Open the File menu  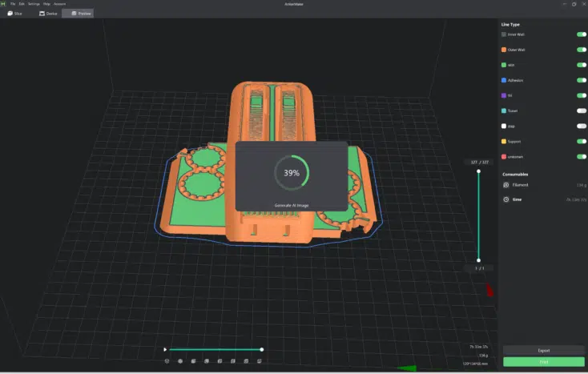click(12, 4)
